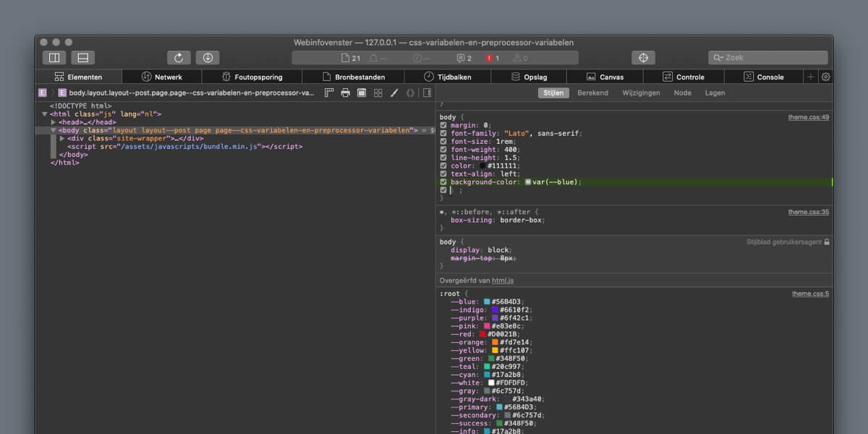Expand the head element disclosure triangle

(x=54, y=122)
